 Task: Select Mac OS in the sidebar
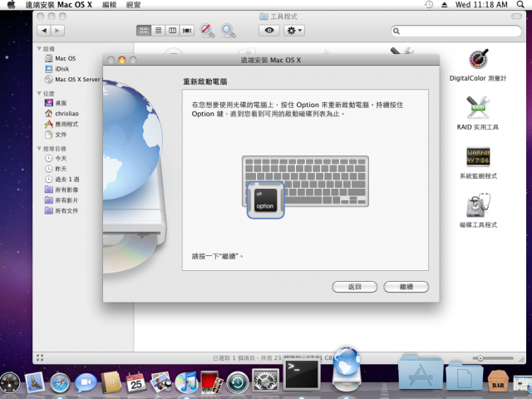(x=61, y=58)
